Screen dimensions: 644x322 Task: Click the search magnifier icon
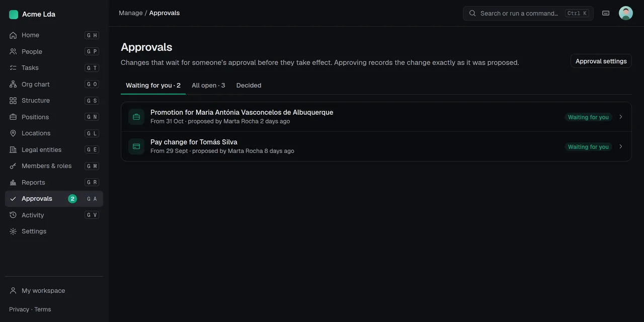point(472,14)
